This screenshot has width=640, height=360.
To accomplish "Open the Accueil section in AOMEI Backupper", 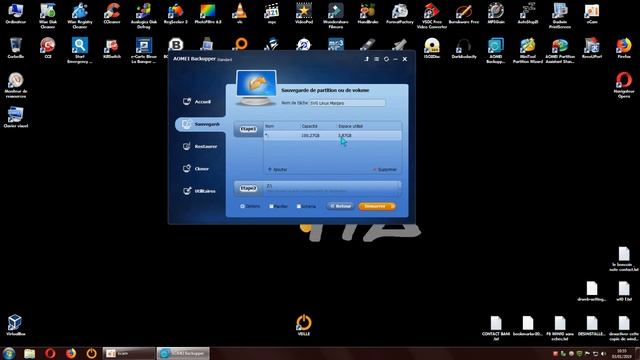I will pyautogui.click(x=197, y=102).
